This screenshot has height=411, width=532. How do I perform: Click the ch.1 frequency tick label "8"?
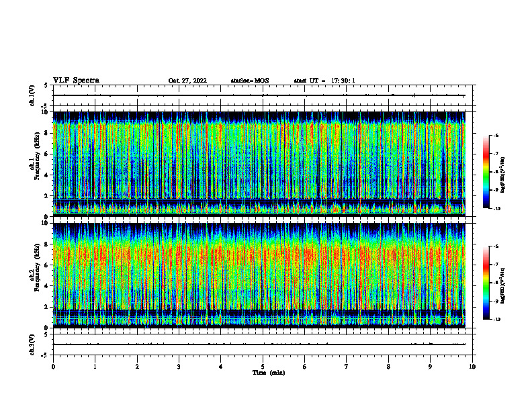click(46, 133)
